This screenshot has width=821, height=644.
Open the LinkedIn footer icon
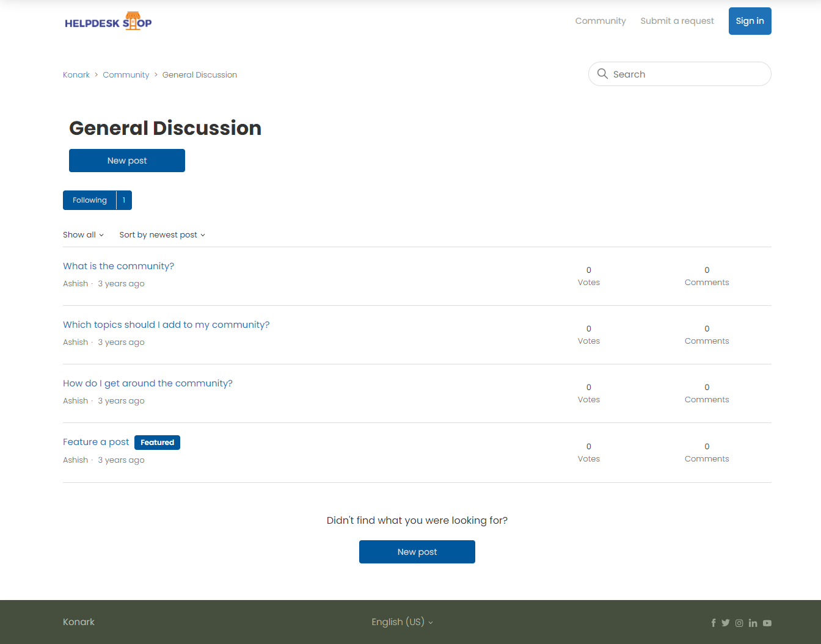coord(753,623)
